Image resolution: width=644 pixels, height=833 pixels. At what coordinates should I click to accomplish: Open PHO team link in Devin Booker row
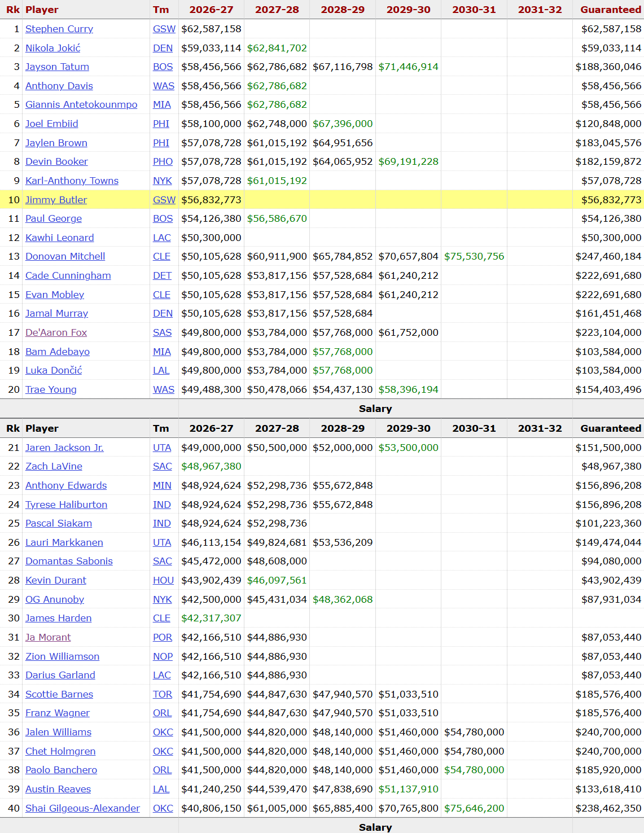[163, 161]
